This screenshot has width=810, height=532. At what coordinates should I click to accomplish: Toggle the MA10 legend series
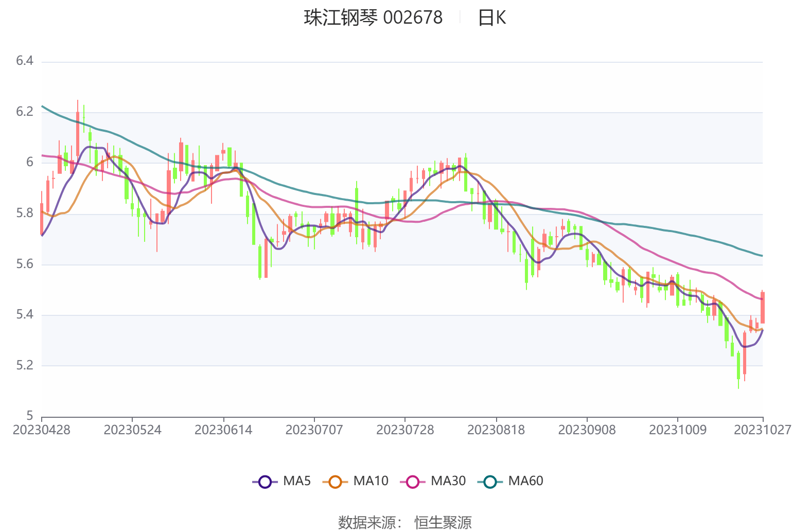(x=355, y=482)
